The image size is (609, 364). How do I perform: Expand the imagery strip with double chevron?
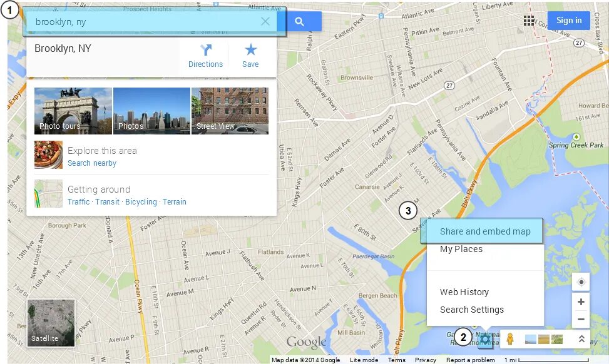coord(581,339)
